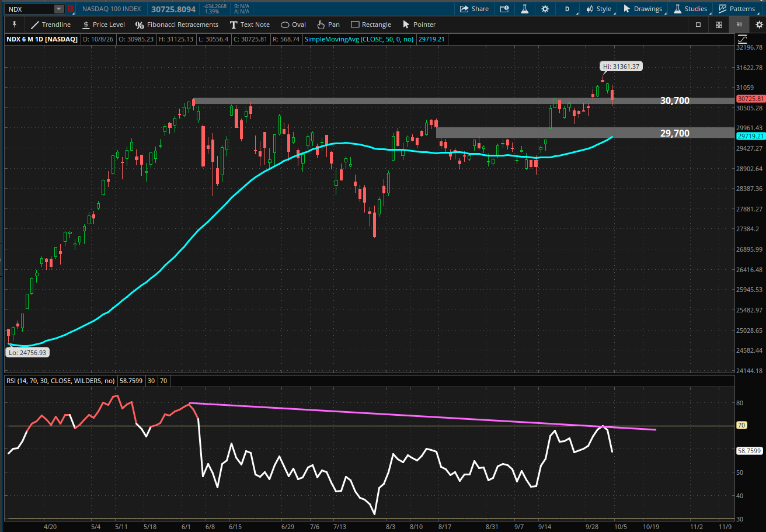Click the 30,700 resistance zone label

point(674,100)
